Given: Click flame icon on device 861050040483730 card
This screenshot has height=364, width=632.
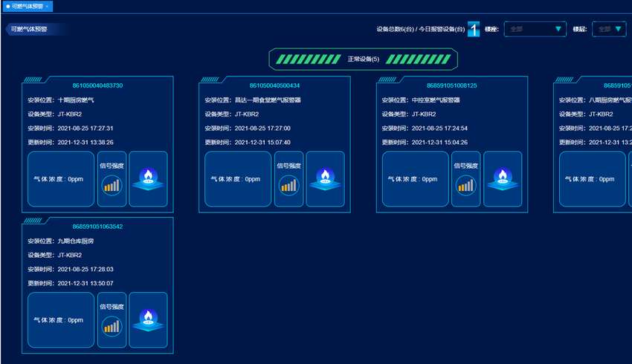Looking at the screenshot, I should click(x=148, y=179).
